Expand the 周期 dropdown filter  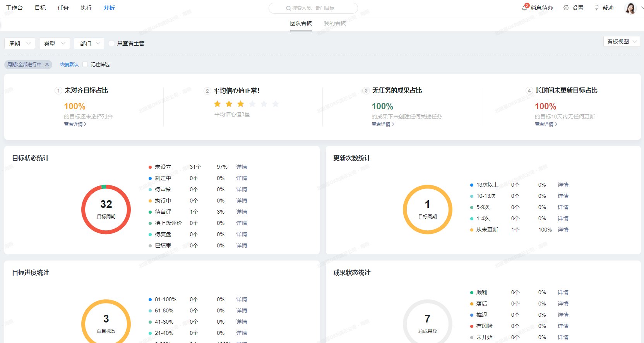[x=20, y=43]
